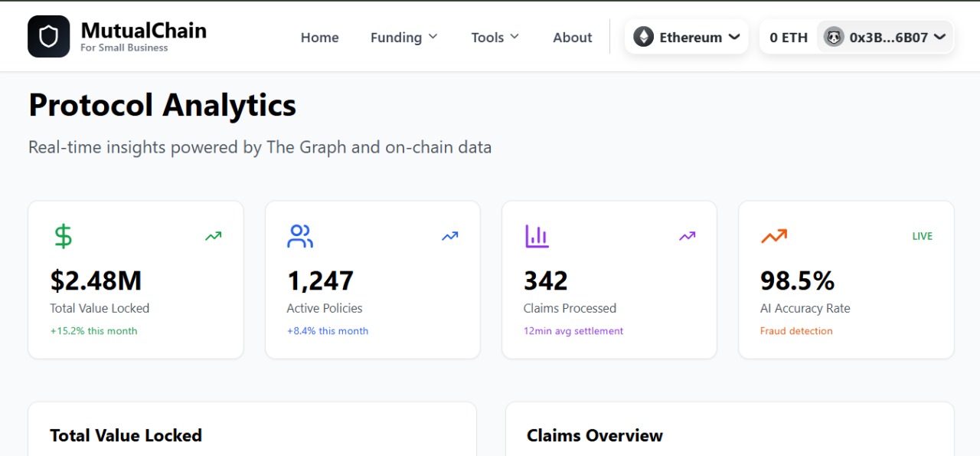Viewport: 980px width, 456px height.
Task: Open the Ethereum network selector
Action: tap(687, 37)
